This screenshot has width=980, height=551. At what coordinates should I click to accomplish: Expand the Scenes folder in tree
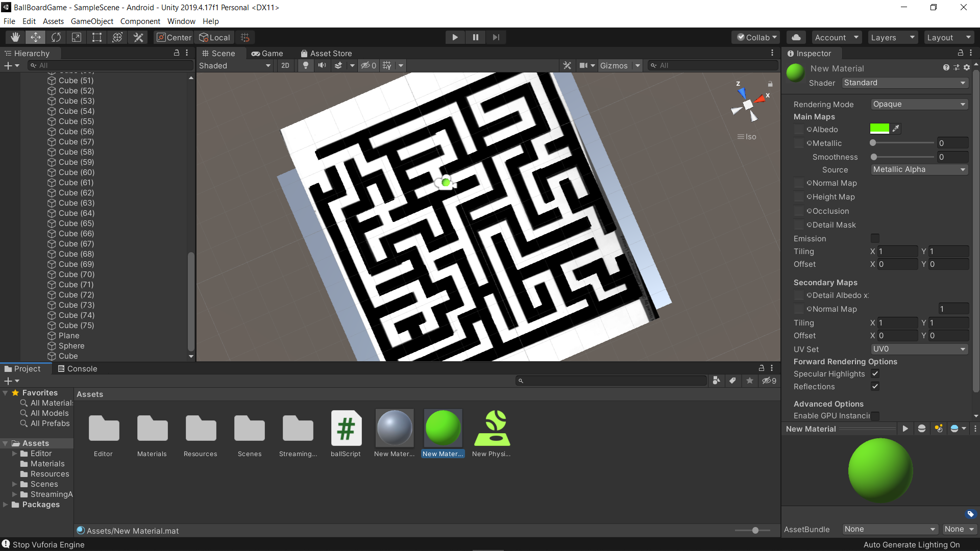point(15,484)
